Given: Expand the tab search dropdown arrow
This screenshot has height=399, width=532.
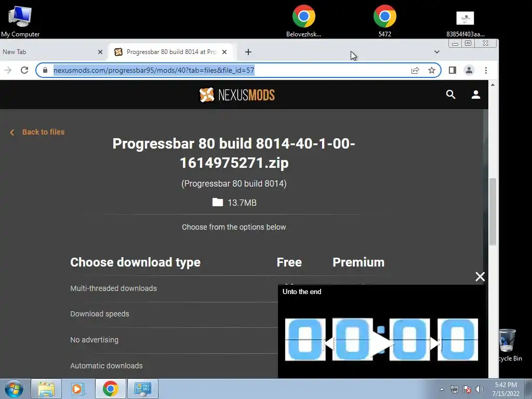Looking at the screenshot, I should (x=436, y=52).
